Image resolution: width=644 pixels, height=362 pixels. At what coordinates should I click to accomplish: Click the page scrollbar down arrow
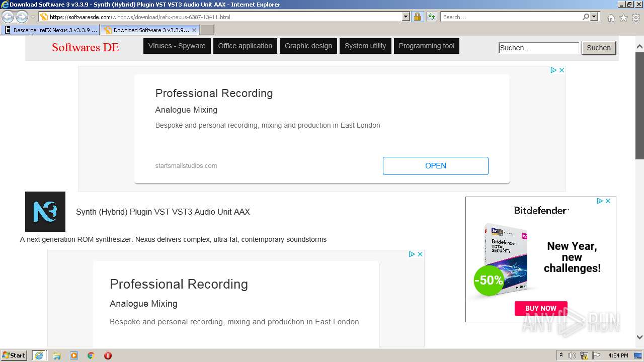[x=639, y=337]
